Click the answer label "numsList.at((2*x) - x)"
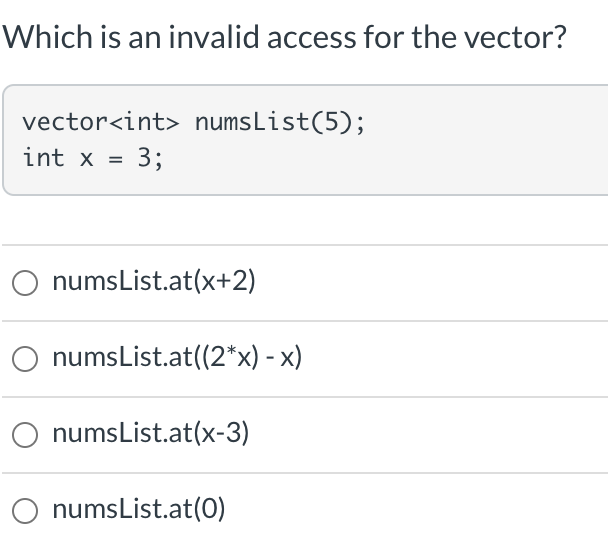The width and height of the screenshot is (608, 548). [177, 357]
